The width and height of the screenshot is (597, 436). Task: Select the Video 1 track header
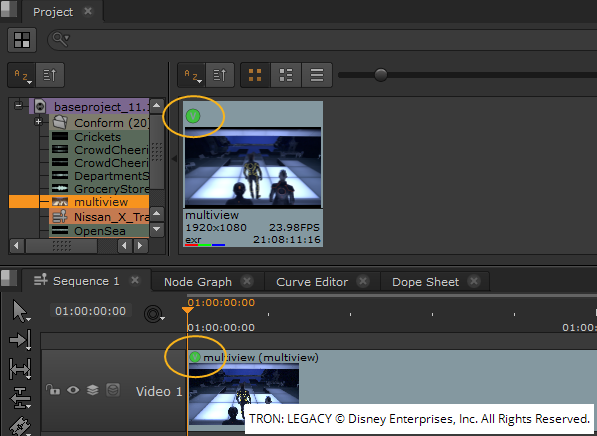114,391
